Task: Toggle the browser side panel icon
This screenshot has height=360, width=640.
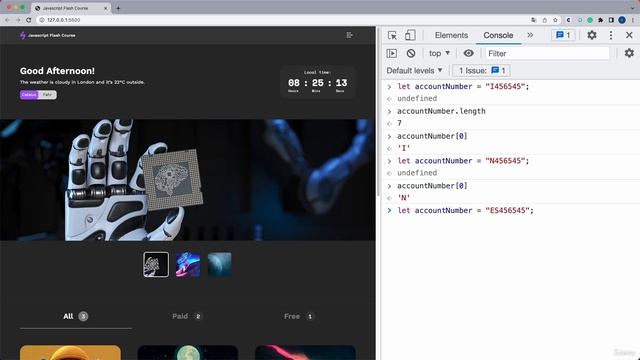Action: tap(611, 20)
